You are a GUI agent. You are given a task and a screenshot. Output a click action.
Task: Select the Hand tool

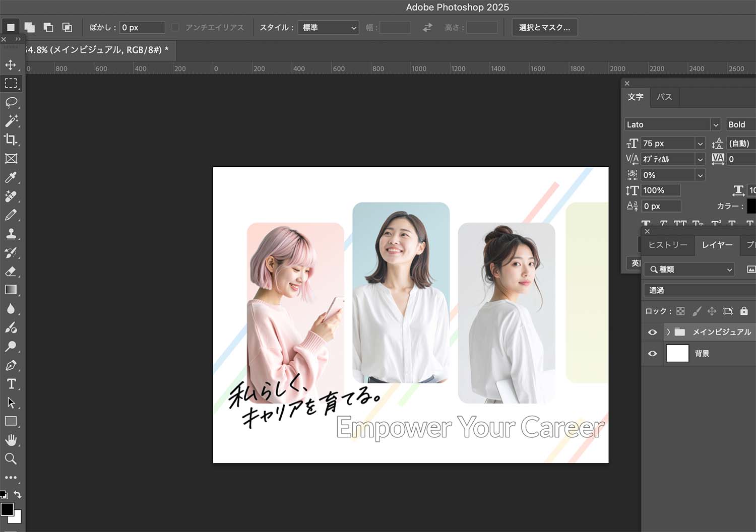tap(11, 440)
